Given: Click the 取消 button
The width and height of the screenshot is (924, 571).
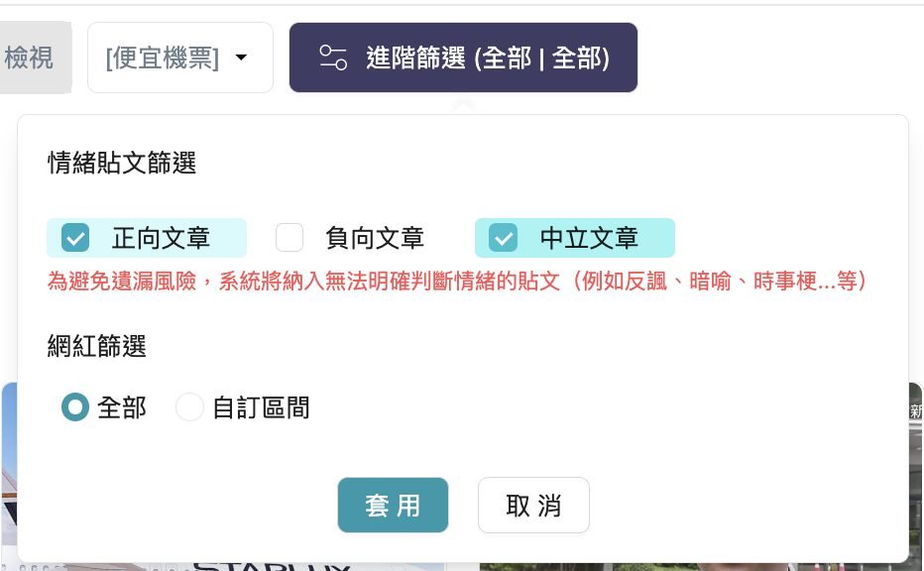Looking at the screenshot, I should pos(533,505).
